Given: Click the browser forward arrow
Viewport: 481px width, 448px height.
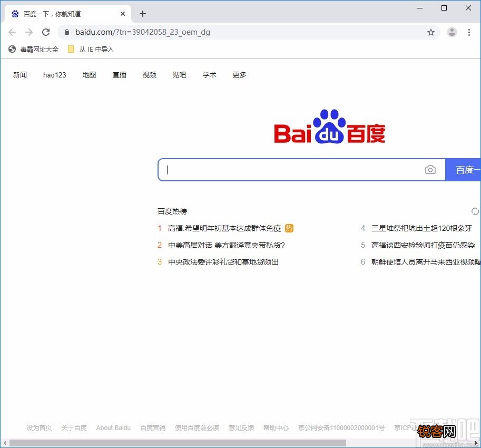Looking at the screenshot, I should [x=29, y=32].
